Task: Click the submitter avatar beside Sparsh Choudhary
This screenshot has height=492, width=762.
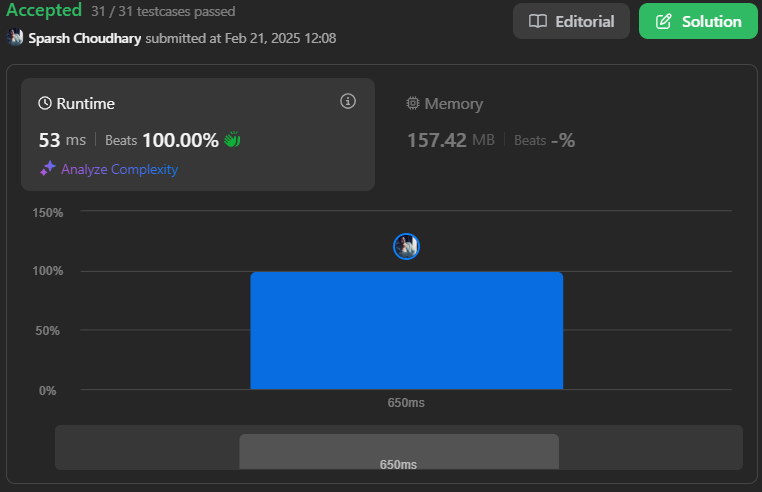Action: tap(15, 37)
